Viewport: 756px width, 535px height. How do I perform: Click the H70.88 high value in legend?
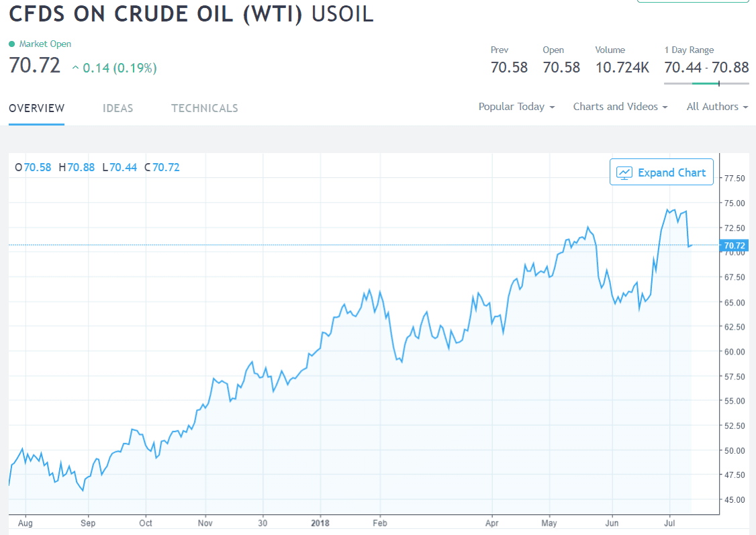(77, 167)
